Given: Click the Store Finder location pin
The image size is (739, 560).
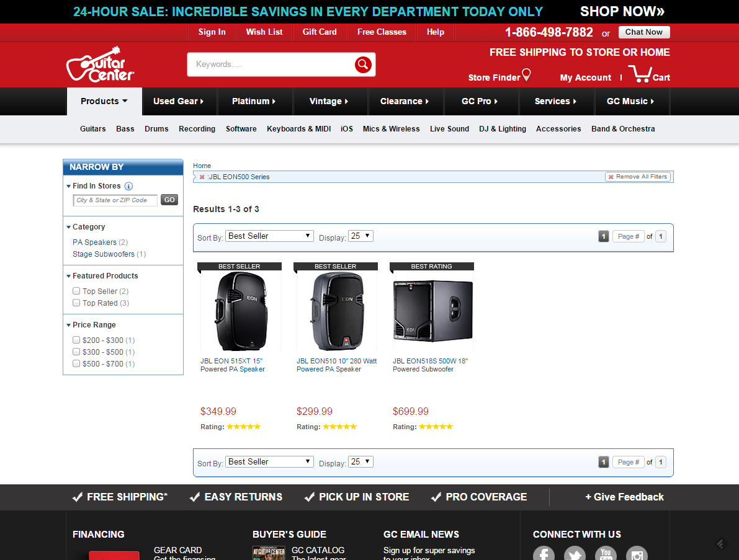Looking at the screenshot, I should (526, 75).
